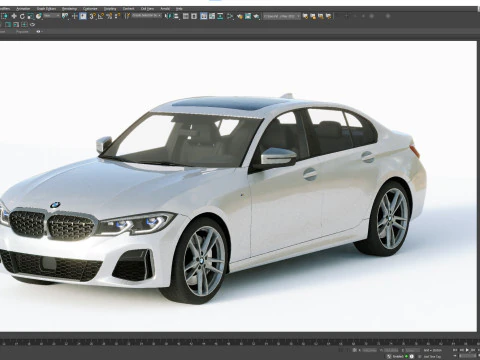Open the Schematic View icon
Screen dimensions: 480x360
click(220, 16)
